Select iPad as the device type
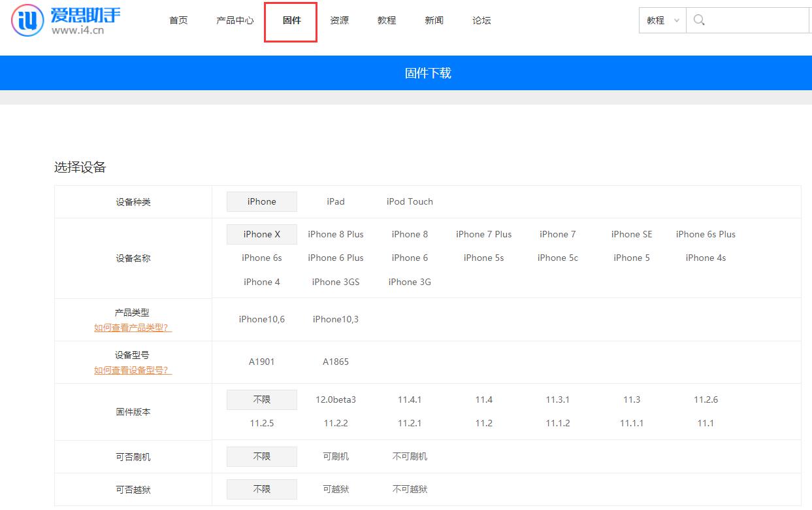Viewport: 812px width, 510px height. [335, 201]
